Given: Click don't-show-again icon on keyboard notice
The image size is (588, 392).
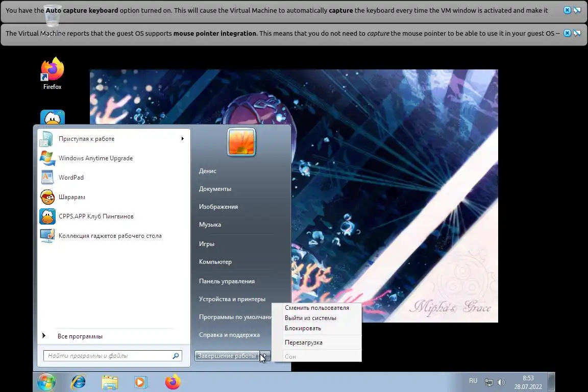Looking at the screenshot, I should click(577, 10).
